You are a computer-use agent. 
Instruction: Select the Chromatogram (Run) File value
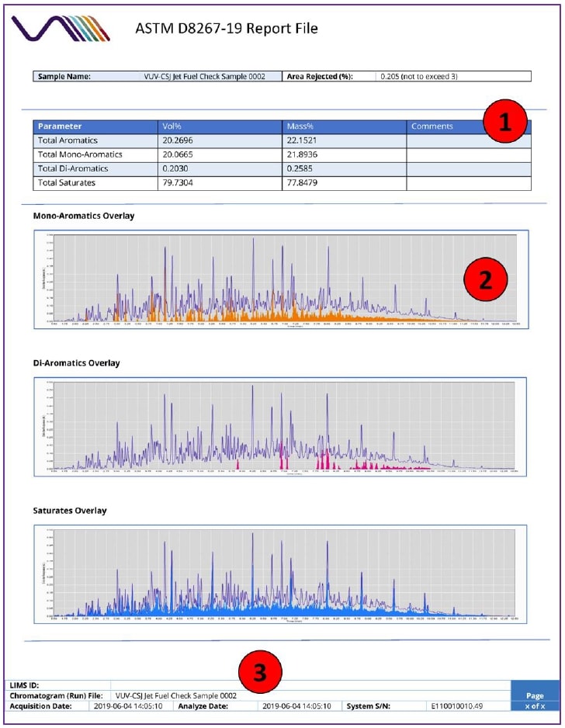pos(175,695)
